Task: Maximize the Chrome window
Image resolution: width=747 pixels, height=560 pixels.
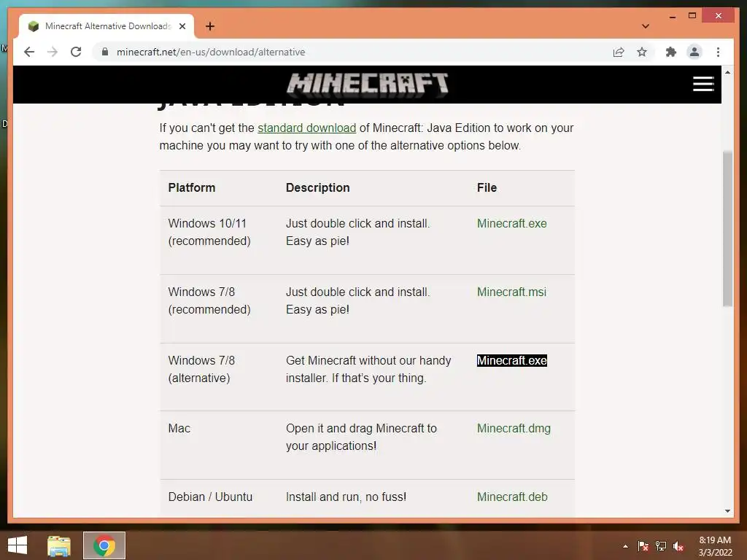Action: [692, 16]
